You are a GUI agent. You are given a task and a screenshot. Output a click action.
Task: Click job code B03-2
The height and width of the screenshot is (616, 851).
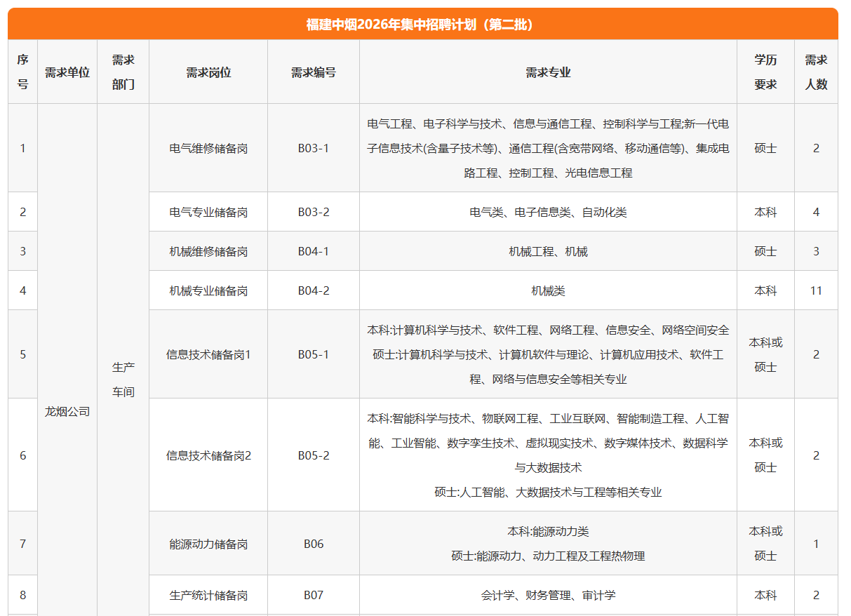click(x=313, y=212)
